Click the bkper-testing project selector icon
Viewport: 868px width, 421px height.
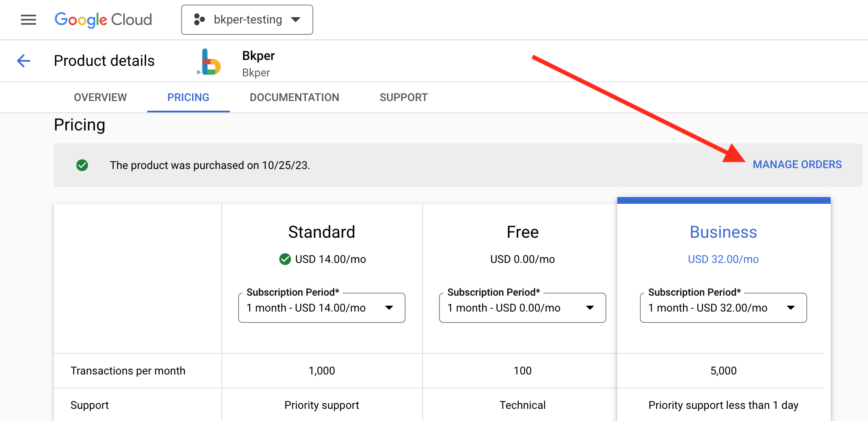[199, 19]
